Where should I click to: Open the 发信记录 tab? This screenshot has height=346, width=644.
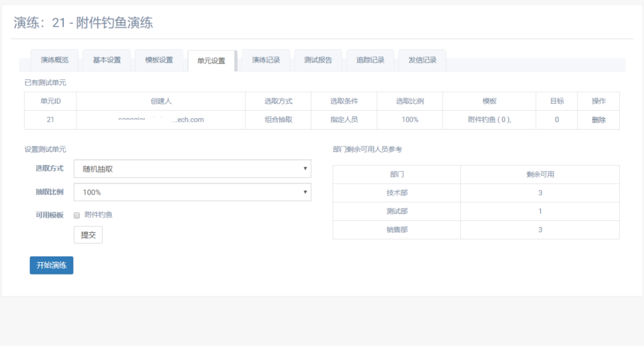422,60
